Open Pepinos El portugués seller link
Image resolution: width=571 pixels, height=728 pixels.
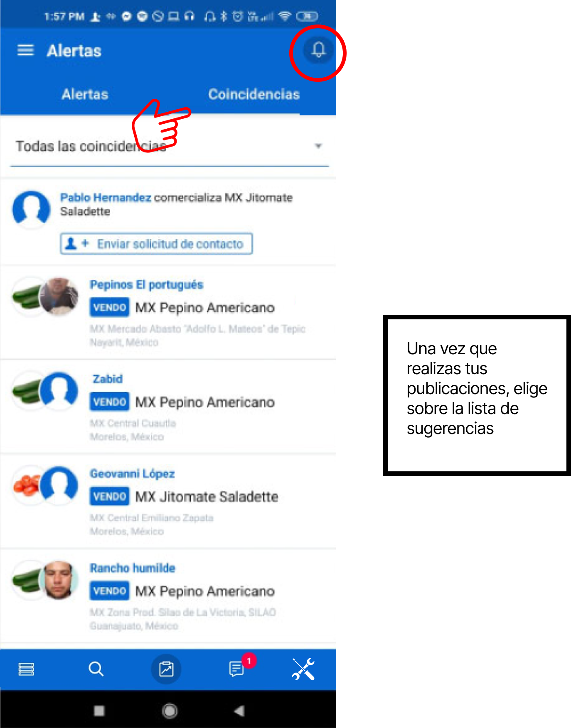146,284
